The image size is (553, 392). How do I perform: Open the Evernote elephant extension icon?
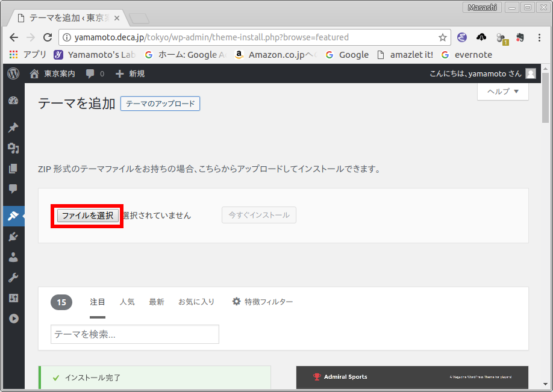point(520,37)
